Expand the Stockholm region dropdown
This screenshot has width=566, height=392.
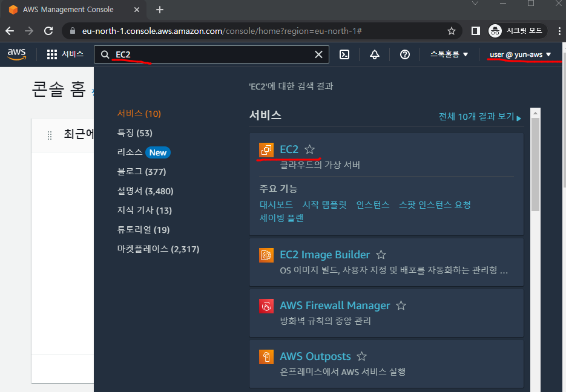tap(449, 54)
